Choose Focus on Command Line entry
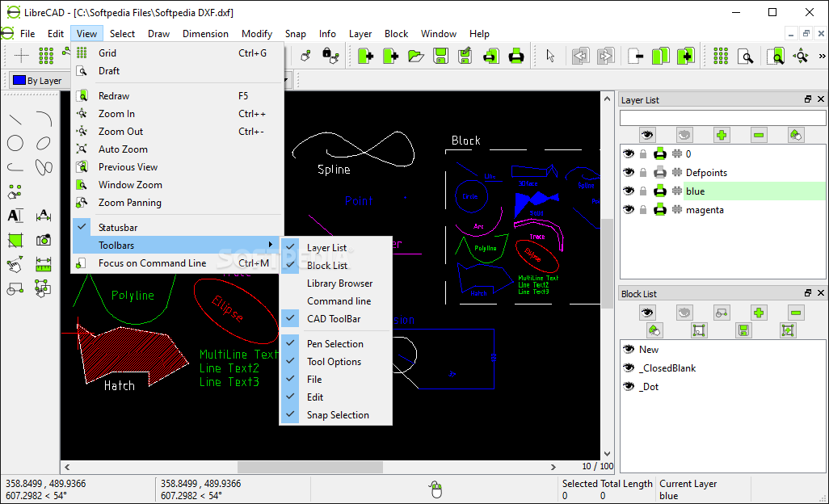829x504 pixels. pyautogui.click(x=177, y=263)
